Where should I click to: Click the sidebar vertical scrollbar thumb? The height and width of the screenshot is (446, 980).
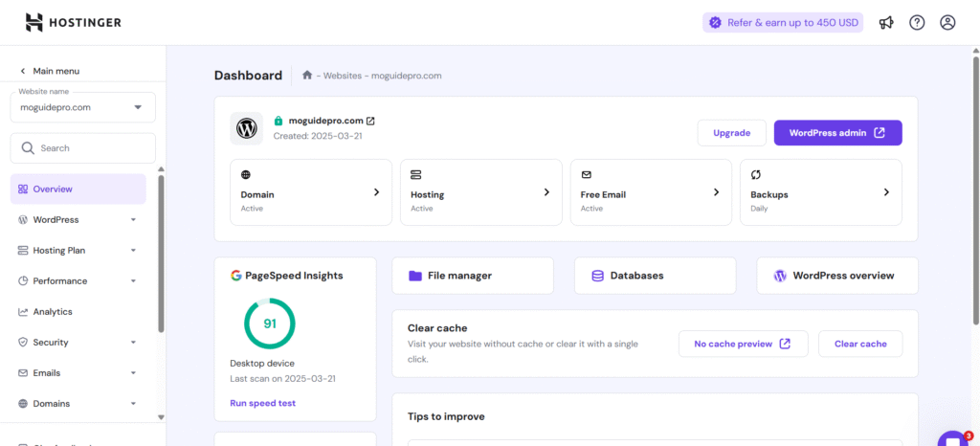coord(161,254)
